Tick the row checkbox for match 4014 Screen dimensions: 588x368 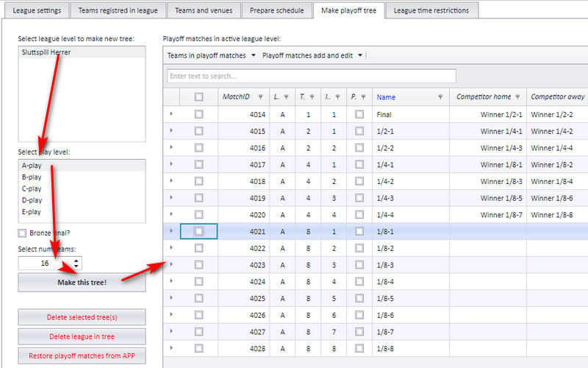coord(198,114)
